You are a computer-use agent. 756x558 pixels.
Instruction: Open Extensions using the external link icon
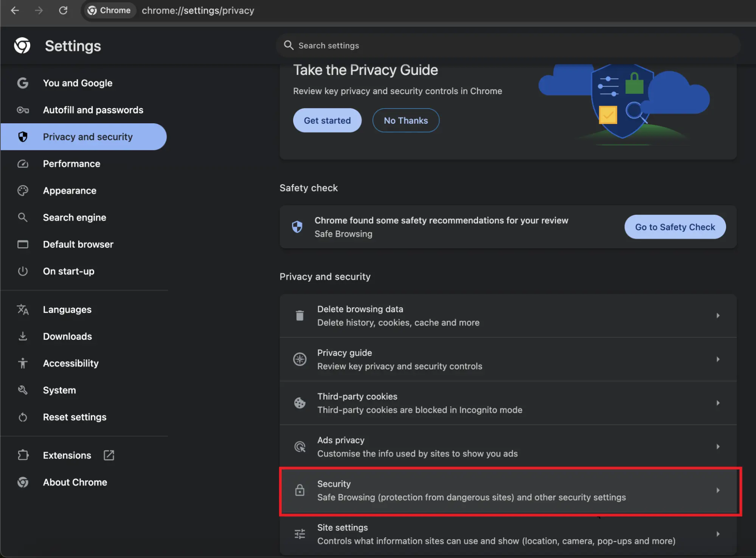pos(109,455)
